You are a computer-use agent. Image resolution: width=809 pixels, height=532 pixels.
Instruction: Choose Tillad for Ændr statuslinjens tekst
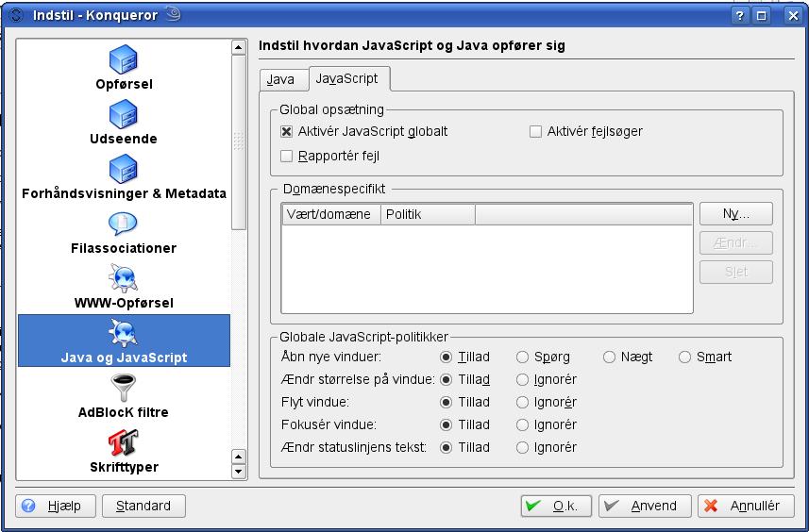click(x=446, y=447)
